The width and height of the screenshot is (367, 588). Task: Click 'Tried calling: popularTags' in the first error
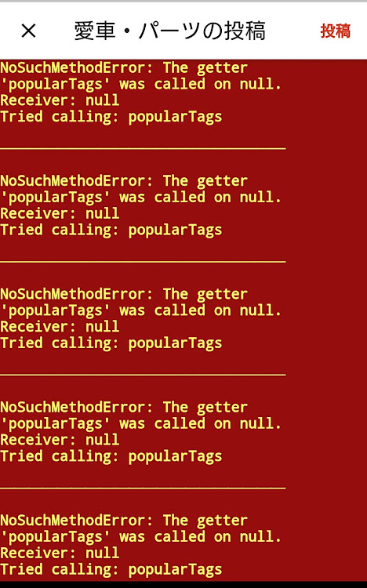click(x=111, y=117)
